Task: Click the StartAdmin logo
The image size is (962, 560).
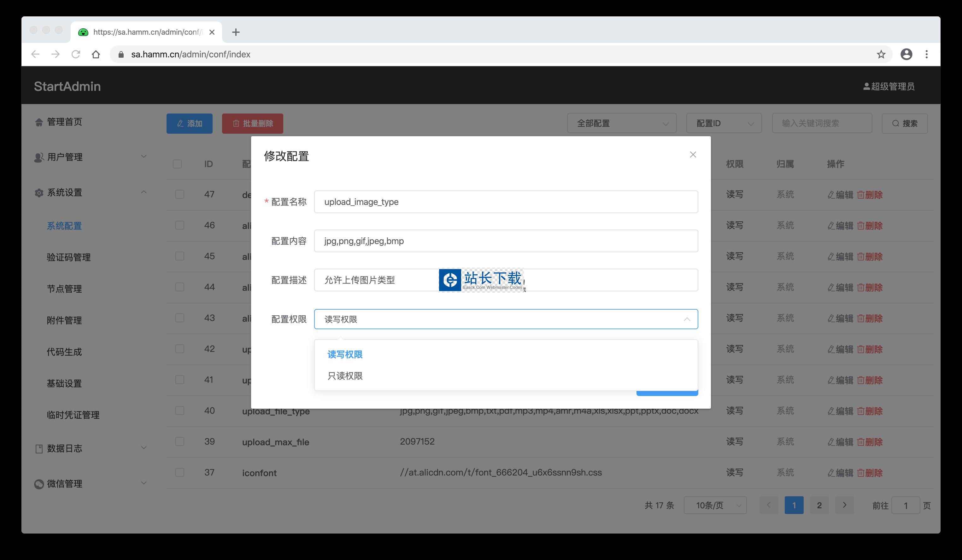Action: (67, 86)
